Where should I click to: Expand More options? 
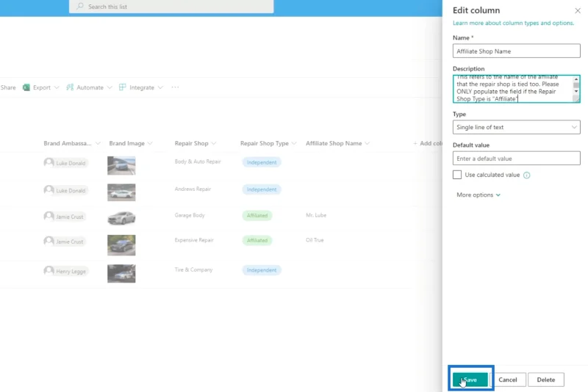[478, 195]
